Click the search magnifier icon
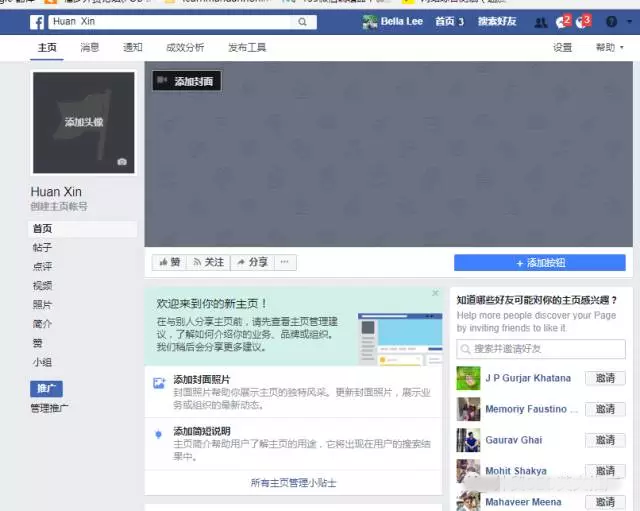The image size is (640, 511). [x=302, y=22]
